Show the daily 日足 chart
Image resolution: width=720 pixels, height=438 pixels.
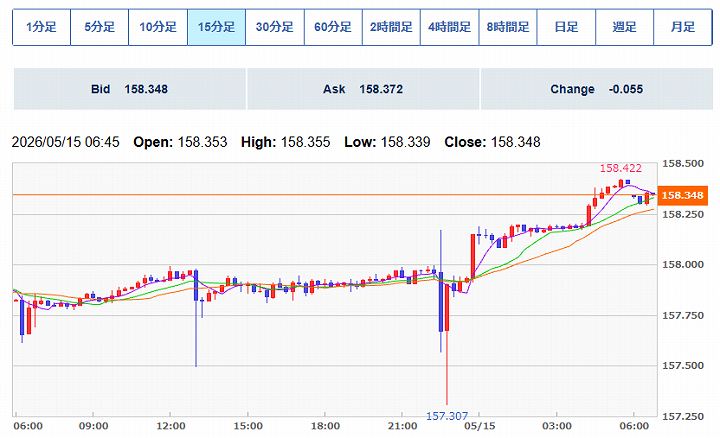click(566, 27)
